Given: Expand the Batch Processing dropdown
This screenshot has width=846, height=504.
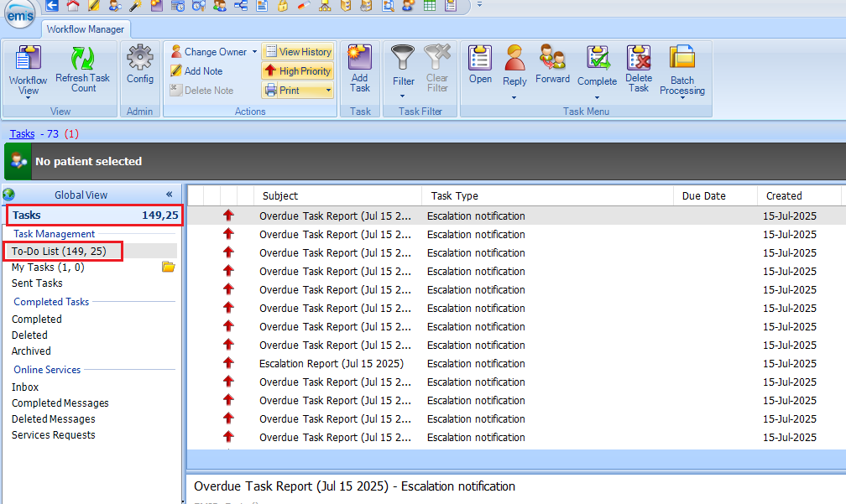Looking at the screenshot, I should pyautogui.click(x=682, y=98).
